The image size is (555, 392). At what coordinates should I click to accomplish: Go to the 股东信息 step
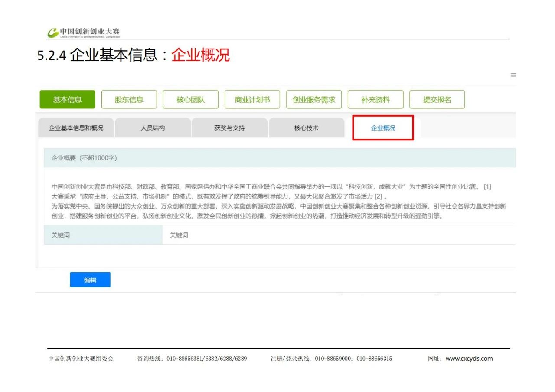point(129,100)
